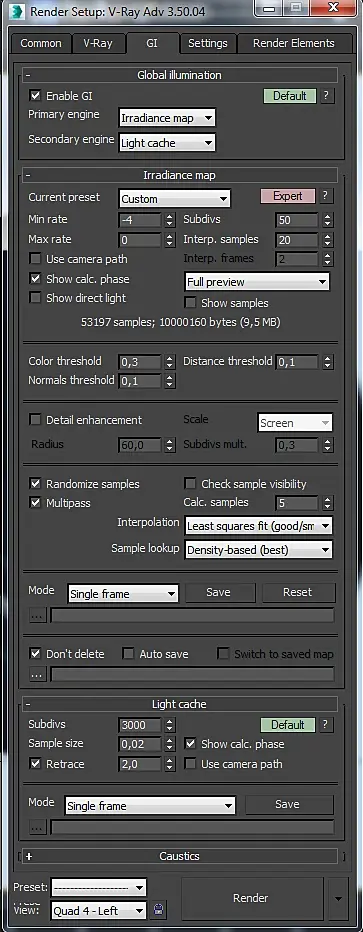Toggle Light cache Show calc. phase checkbox
The height and width of the screenshot is (932, 363).
pos(190,744)
